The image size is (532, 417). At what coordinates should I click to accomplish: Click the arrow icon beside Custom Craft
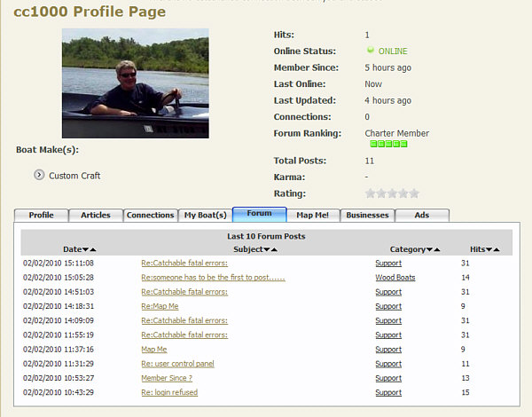pos(39,175)
